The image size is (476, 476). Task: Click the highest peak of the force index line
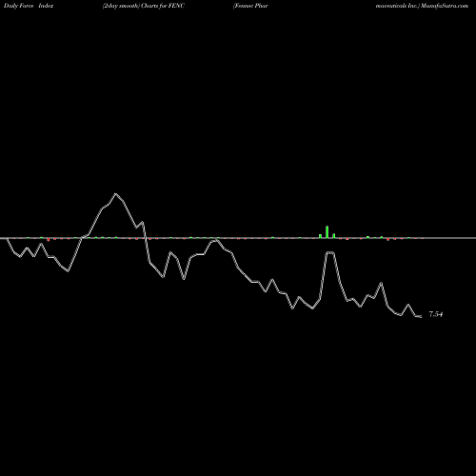[x=115, y=193]
